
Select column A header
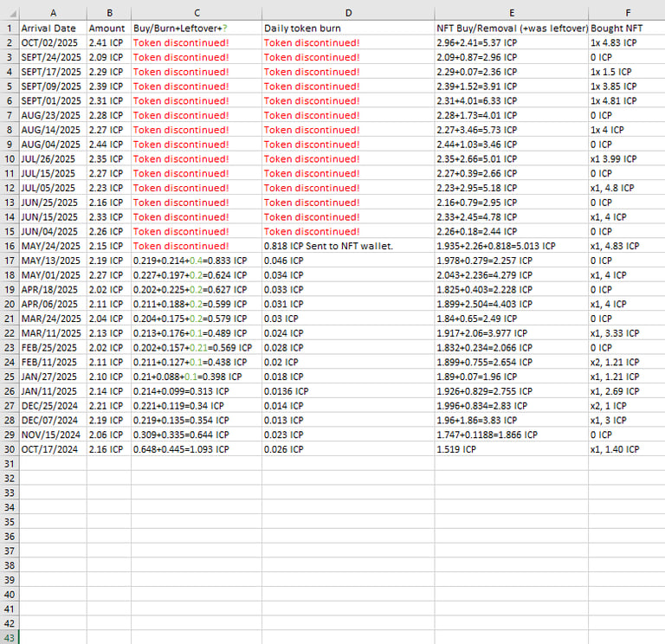[x=53, y=14]
